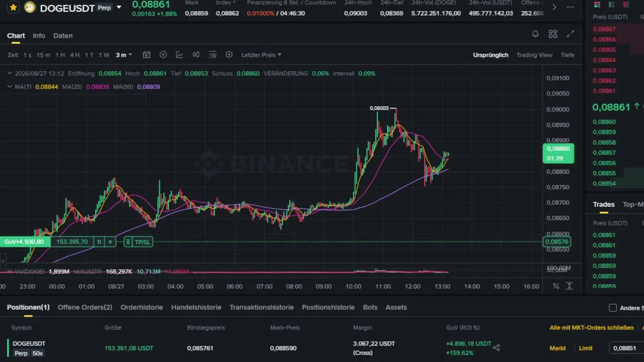Show asks-only order book view icon
The height and width of the screenshot is (362, 644).
pos(625,5)
